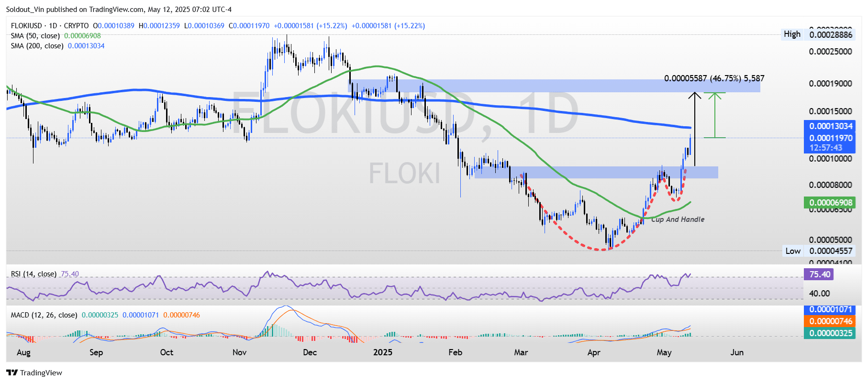The image size is (868, 383).
Task: Click the purple RSI value tag 75.40
Action: (x=819, y=274)
